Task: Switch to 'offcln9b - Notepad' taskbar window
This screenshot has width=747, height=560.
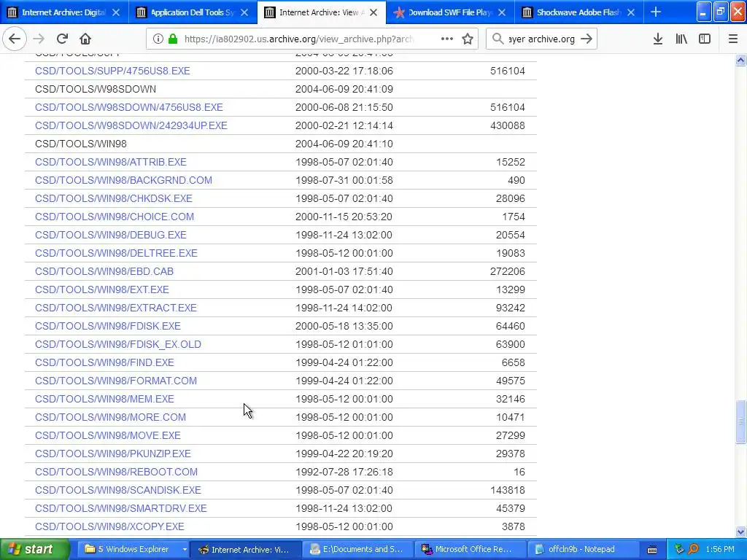Action: click(582, 550)
